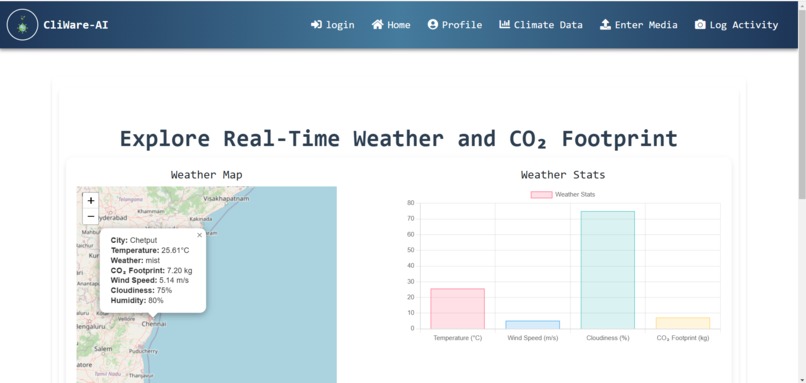Click the scrollbar down arrow
This screenshot has height=383, width=806.
coord(801,379)
